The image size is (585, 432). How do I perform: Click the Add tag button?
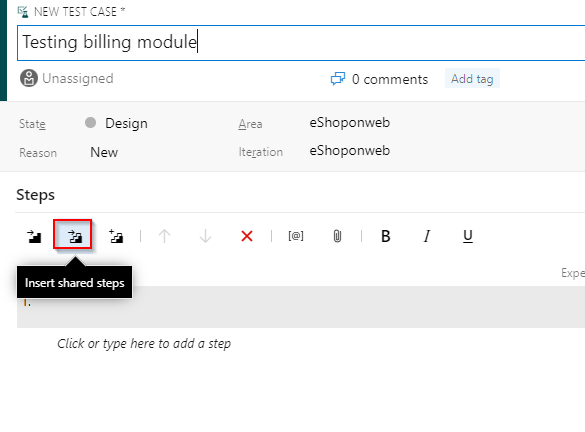click(472, 79)
